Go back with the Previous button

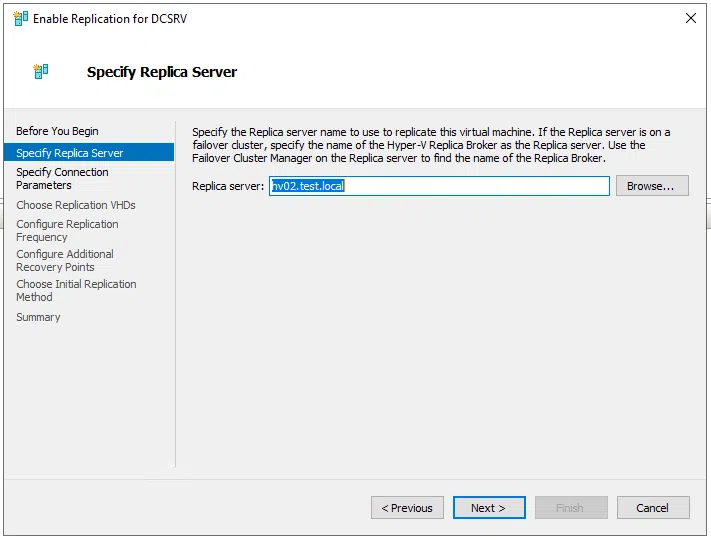[x=407, y=508]
